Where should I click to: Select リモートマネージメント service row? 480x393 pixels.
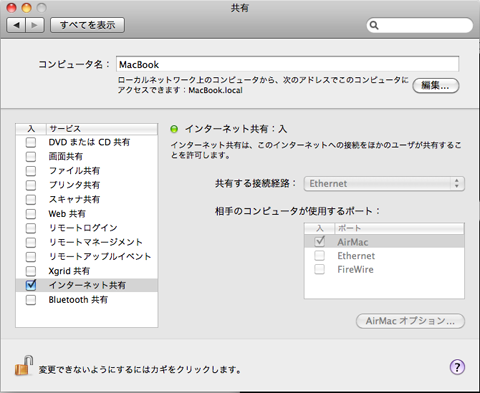[x=87, y=242]
